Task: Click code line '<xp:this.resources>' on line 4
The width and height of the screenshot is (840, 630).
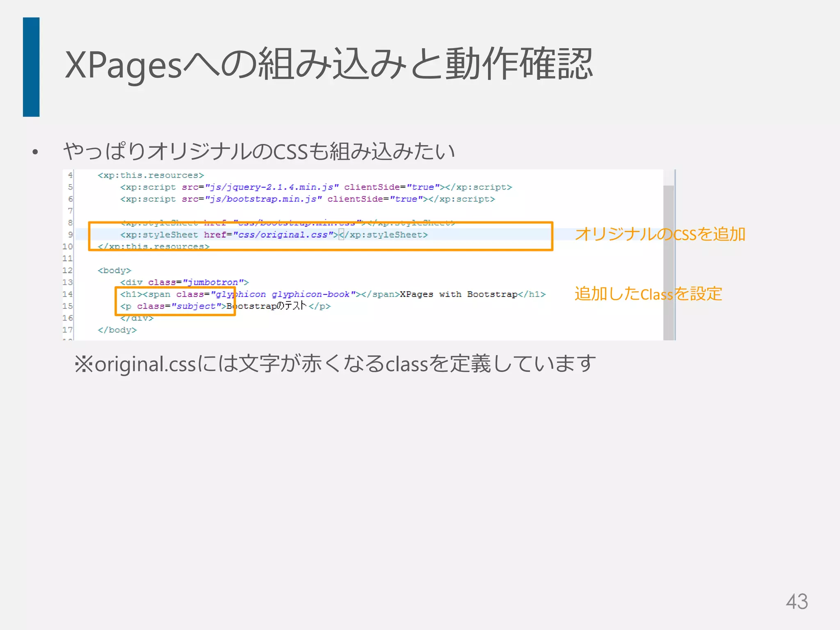Action: [x=151, y=175]
